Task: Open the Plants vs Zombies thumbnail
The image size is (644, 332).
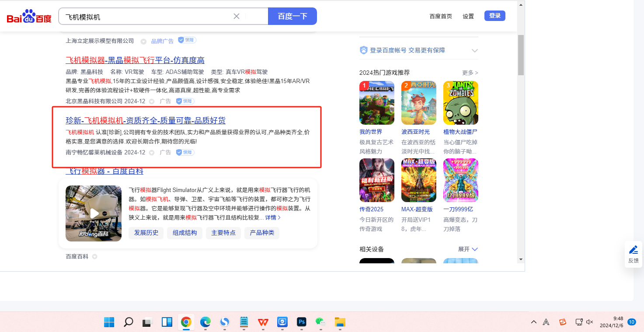Action: coord(461,103)
